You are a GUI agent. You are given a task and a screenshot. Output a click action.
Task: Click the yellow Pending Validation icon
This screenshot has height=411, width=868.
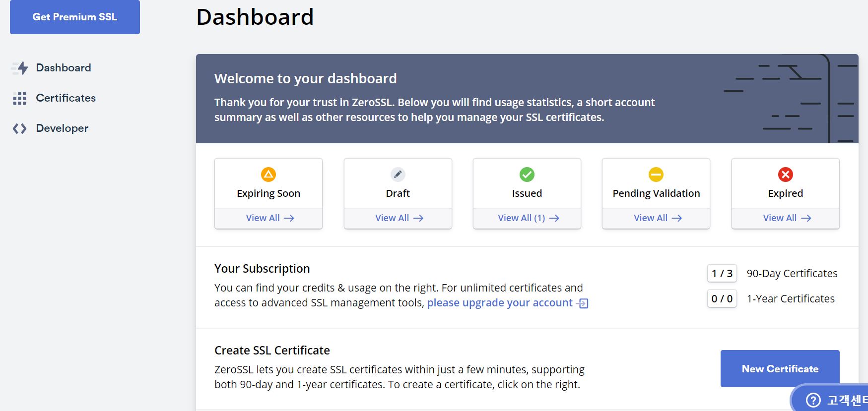(x=656, y=175)
